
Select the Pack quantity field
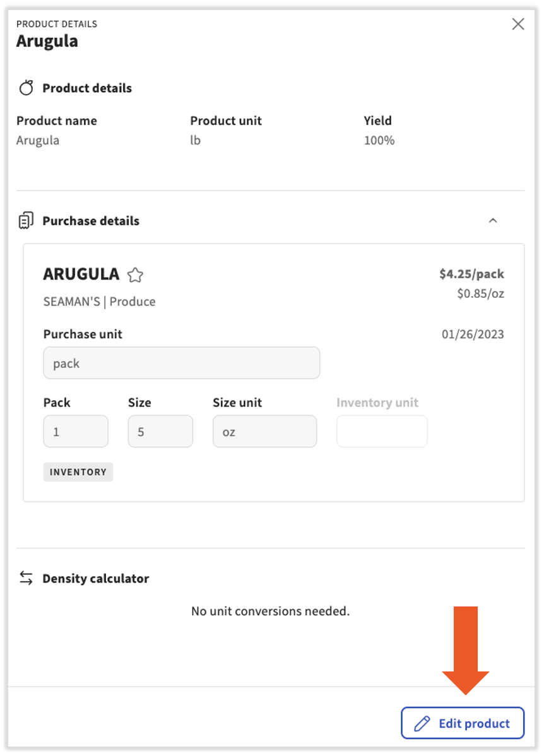76,432
